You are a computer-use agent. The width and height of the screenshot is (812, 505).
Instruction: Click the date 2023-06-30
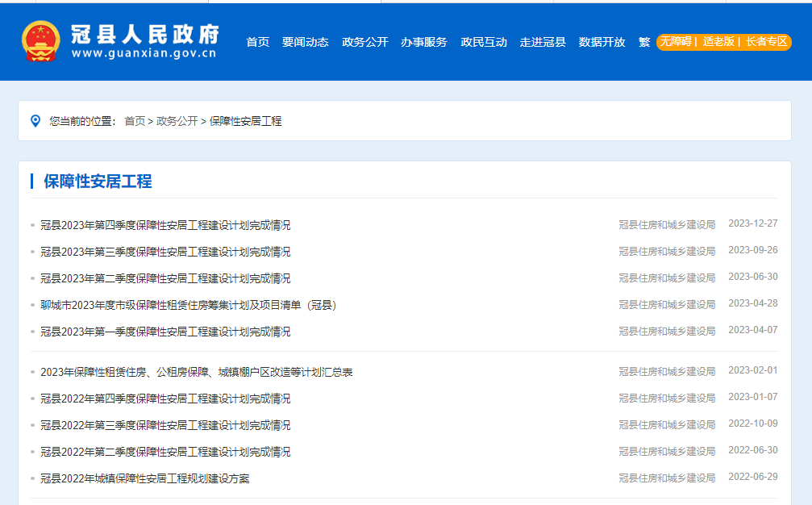tap(753, 277)
